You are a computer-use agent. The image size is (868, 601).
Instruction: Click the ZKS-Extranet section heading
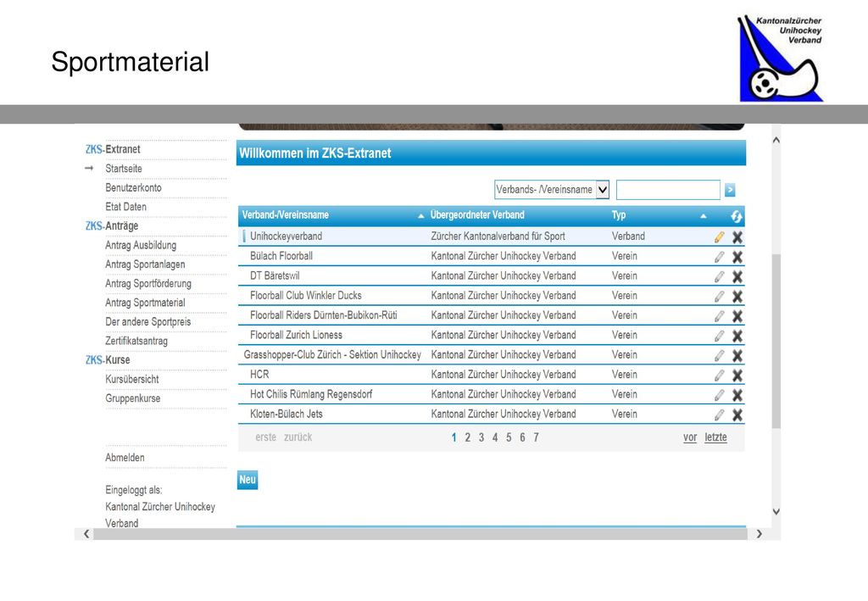tap(113, 149)
